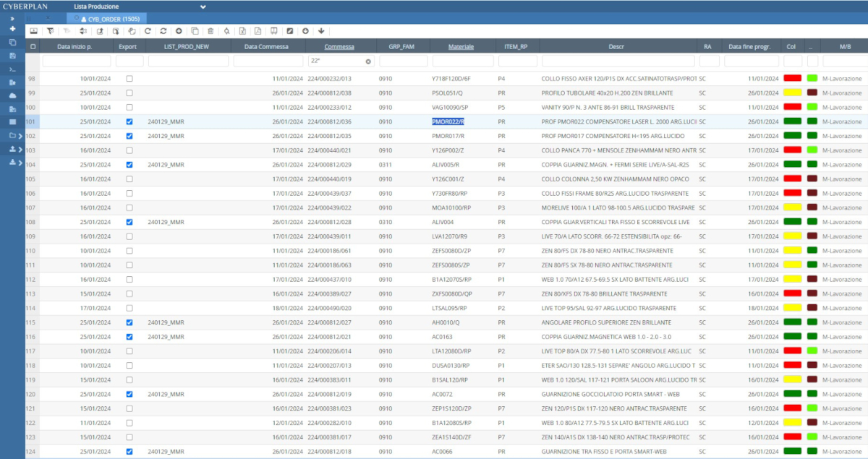The width and height of the screenshot is (868, 459).
Task: Click the down arrow icon in the toolbar
Action: point(321,31)
